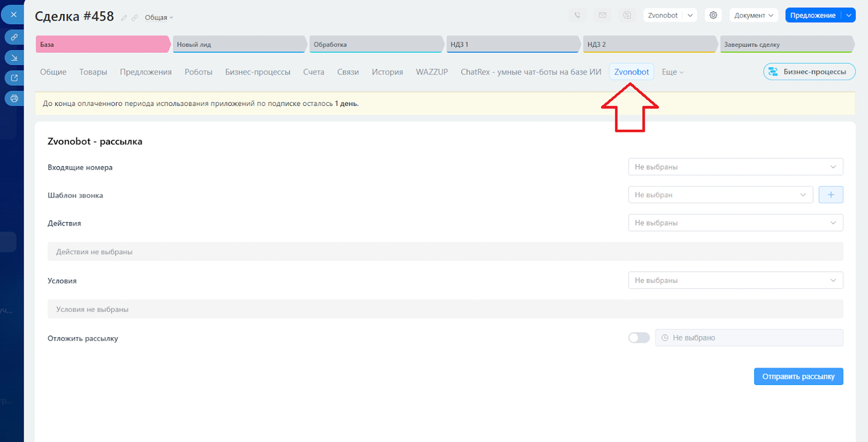Viewport: 868px width, 442px height.
Task: Open Роботы tab
Action: pos(198,72)
